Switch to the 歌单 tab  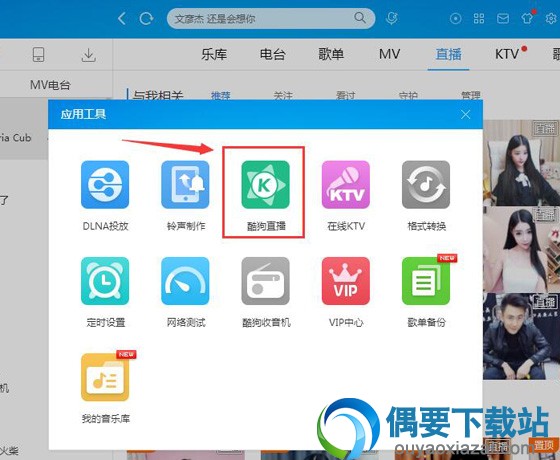pyautogui.click(x=331, y=54)
